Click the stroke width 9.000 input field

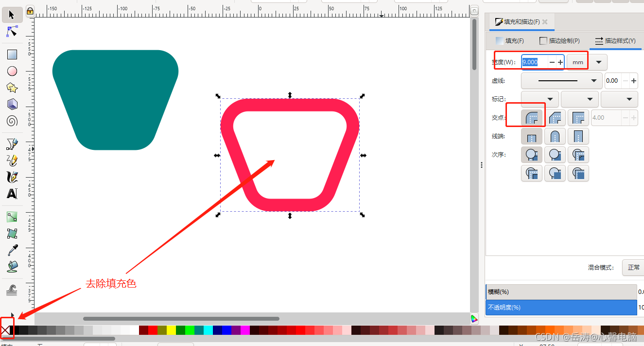pos(534,62)
